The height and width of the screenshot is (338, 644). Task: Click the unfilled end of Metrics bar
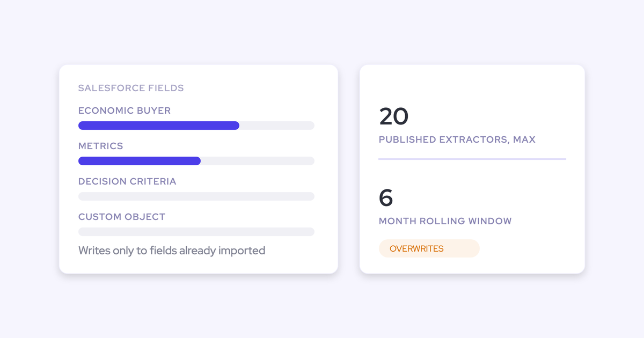[258, 161]
